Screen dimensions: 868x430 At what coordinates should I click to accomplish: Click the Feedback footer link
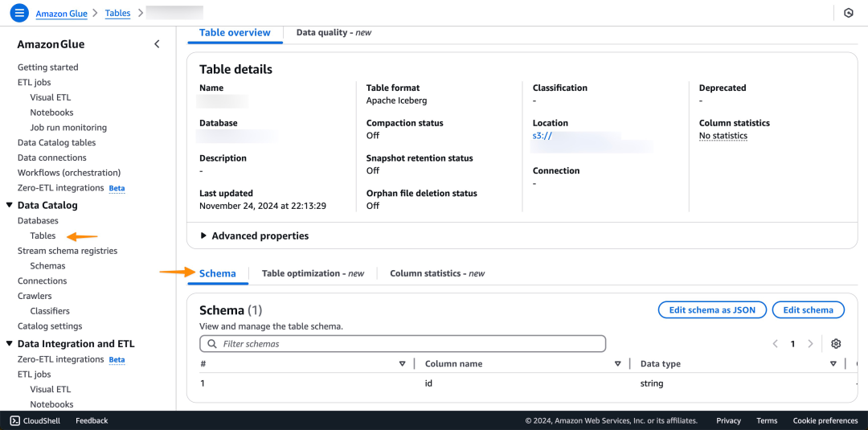[x=92, y=420]
